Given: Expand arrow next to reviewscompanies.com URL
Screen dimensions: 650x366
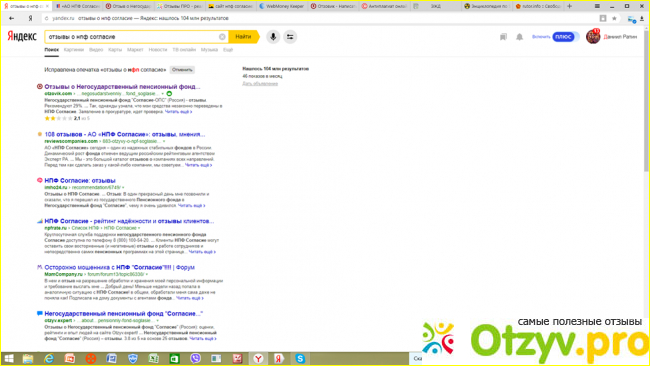Looking at the screenshot, I should coord(164,141).
